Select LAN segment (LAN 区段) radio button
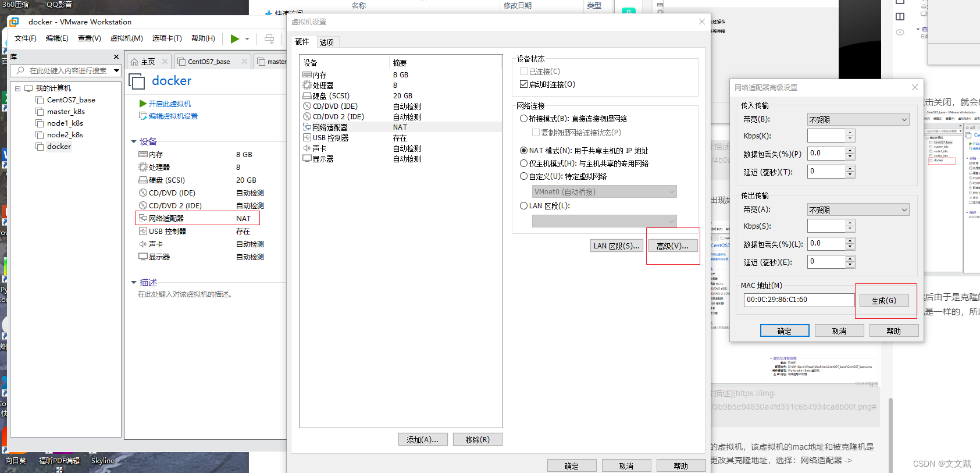The image size is (980, 473). 523,205
